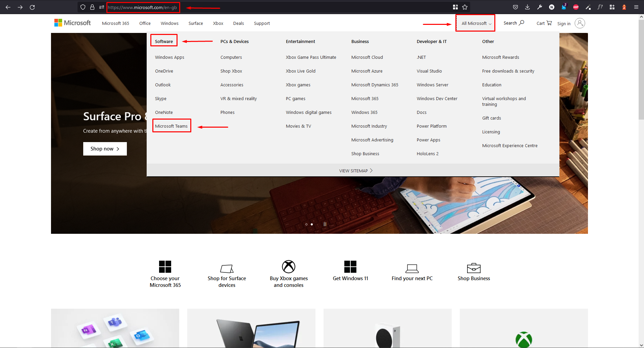Viewport: 644px width, 348px height.
Task: Click the circular N extension icon
Action: coord(552,7)
